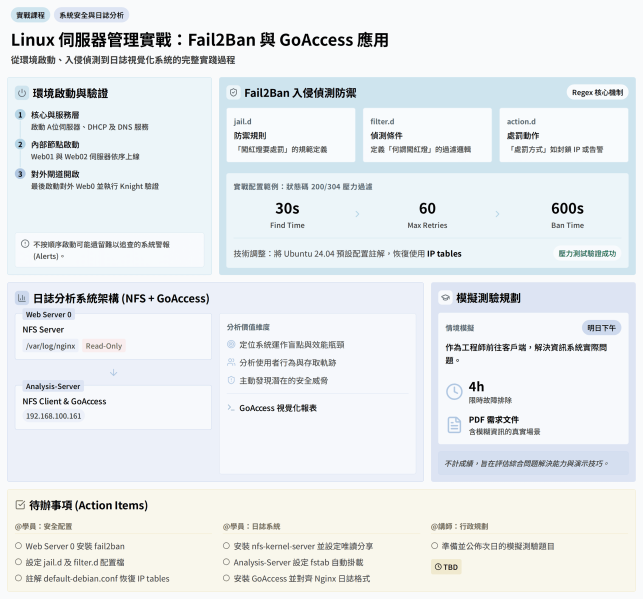Click the shield icon beside Fail2Ban 入侵偵測防禦
Screen dimensions: 643x599
tap(233, 93)
